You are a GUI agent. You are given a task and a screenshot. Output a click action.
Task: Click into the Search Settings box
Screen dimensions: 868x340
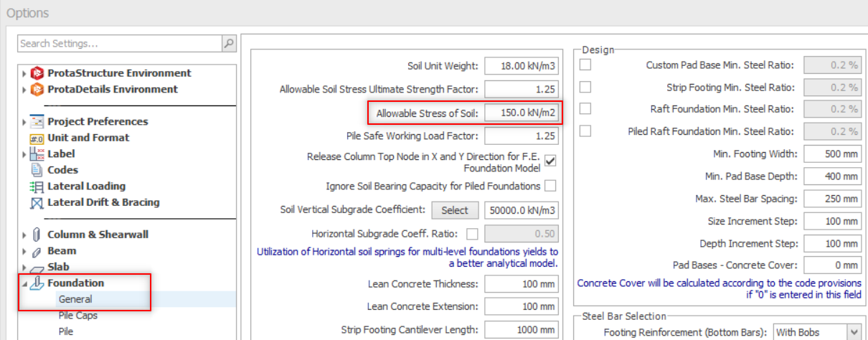coord(119,44)
